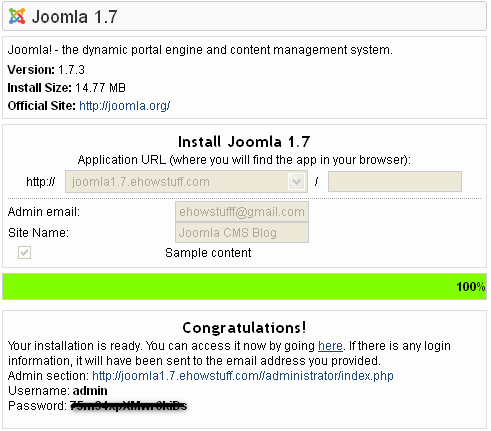This screenshot has width=491, height=431.
Task: Expand the domain dropdown arrow
Action: 296,182
